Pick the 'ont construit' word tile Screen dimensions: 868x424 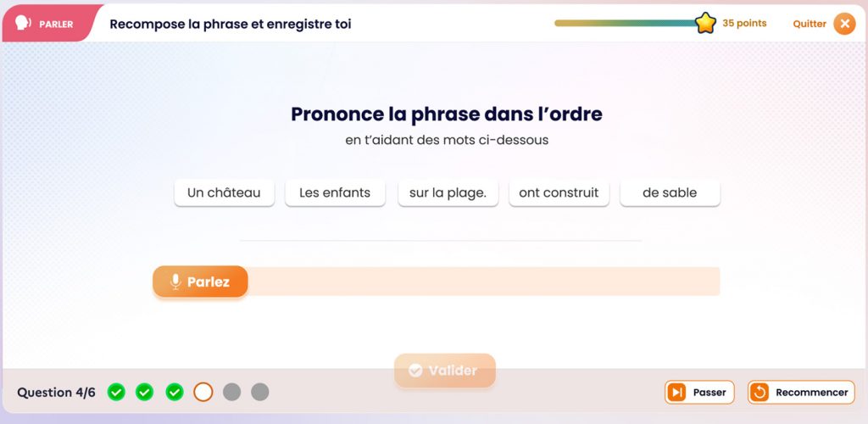click(559, 192)
